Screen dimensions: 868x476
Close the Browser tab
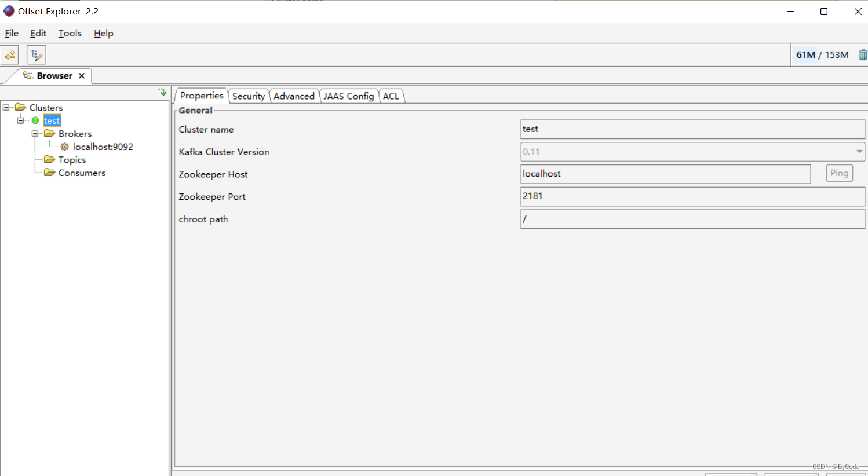pyautogui.click(x=82, y=76)
